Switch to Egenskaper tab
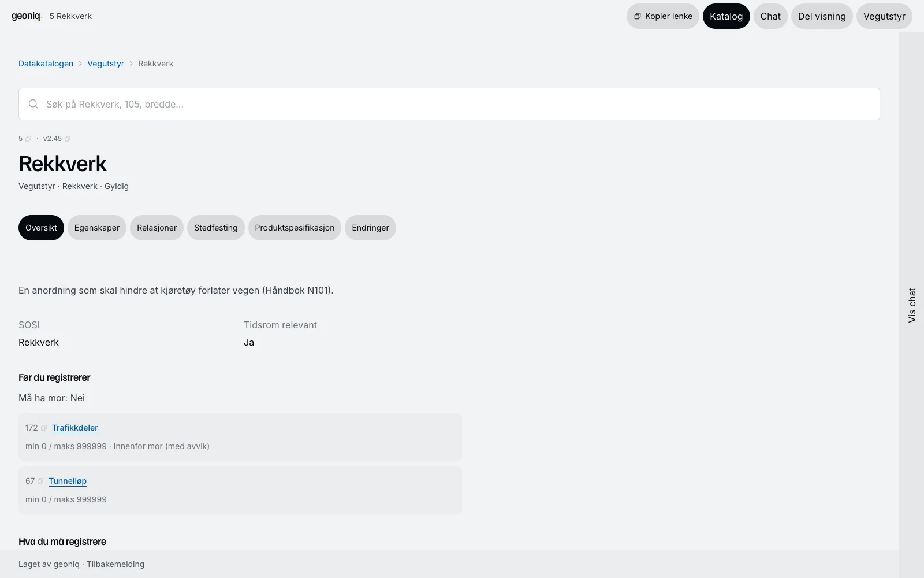Image resolution: width=924 pixels, height=578 pixels. (97, 228)
